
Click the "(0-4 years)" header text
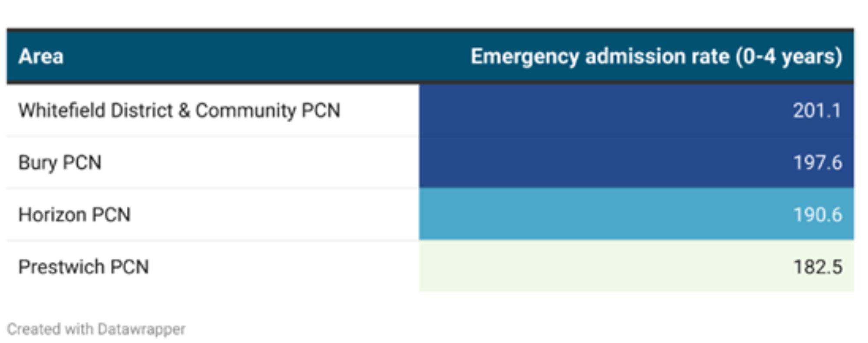click(x=789, y=57)
